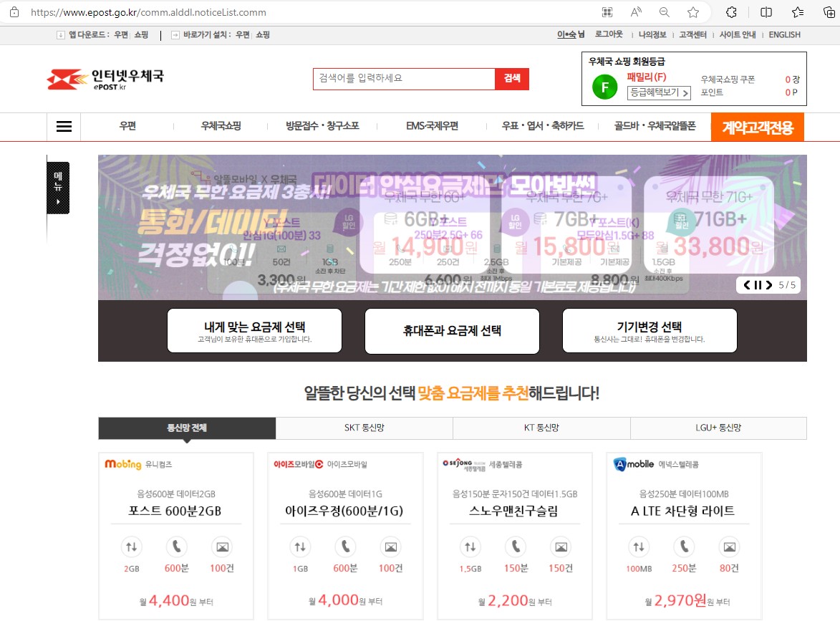Pause the banner slideshow
The image size is (840, 621).
(758, 285)
